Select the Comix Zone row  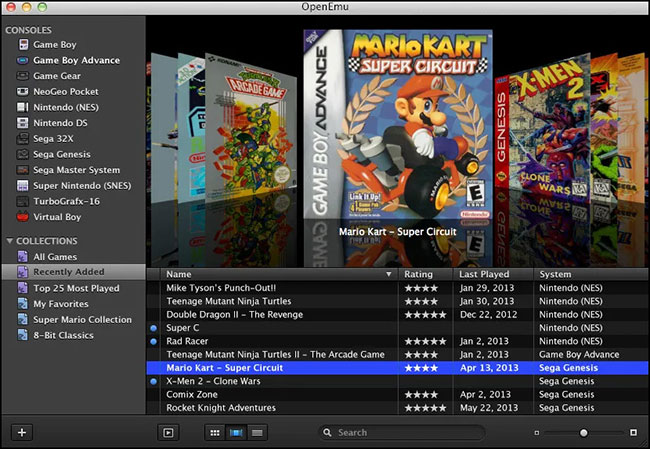(398, 394)
